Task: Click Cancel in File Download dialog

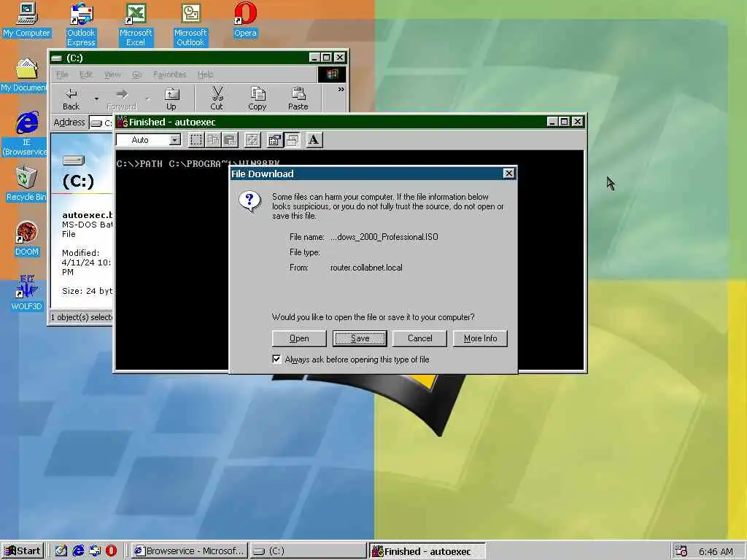Action: (x=419, y=338)
